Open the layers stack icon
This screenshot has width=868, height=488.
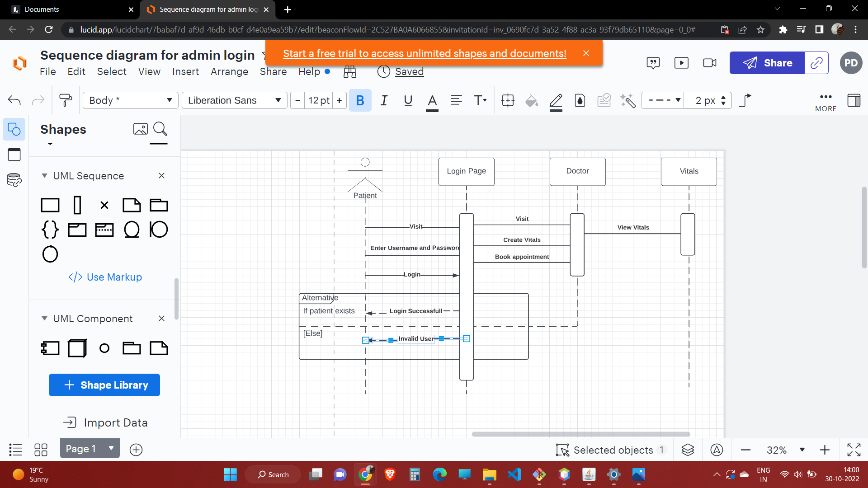pyautogui.click(x=688, y=450)
